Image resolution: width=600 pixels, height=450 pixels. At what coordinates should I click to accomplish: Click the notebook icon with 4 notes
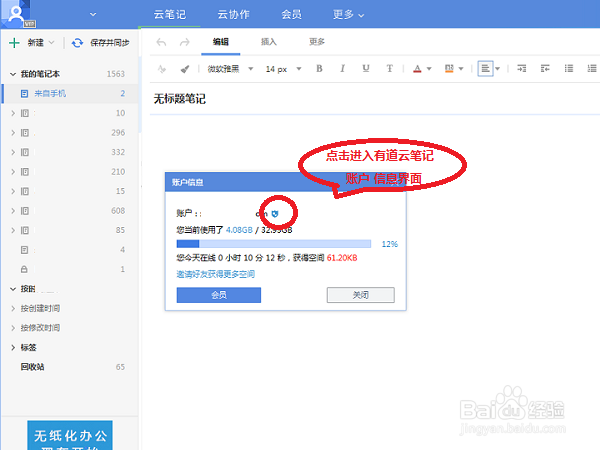point(24,250)
